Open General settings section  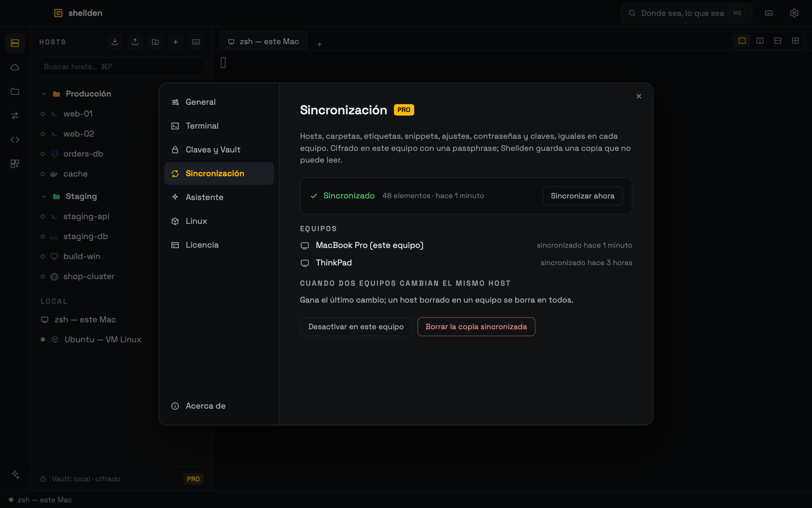tap(219, 102)
